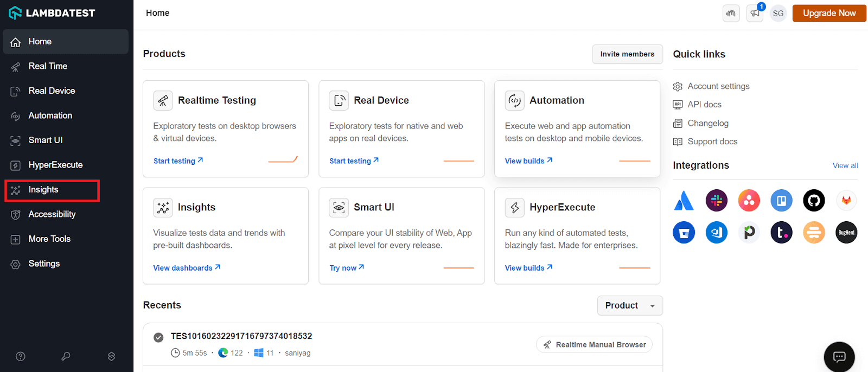Open the recent test session entry
The width and height of the screenshot is (868, 372).
[x=241, y=336]
